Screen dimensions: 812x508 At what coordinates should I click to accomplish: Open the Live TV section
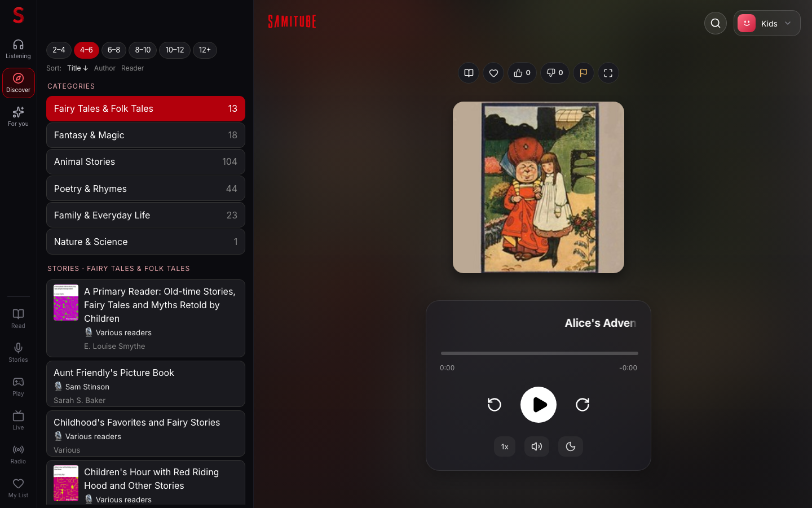coord(18,421)
